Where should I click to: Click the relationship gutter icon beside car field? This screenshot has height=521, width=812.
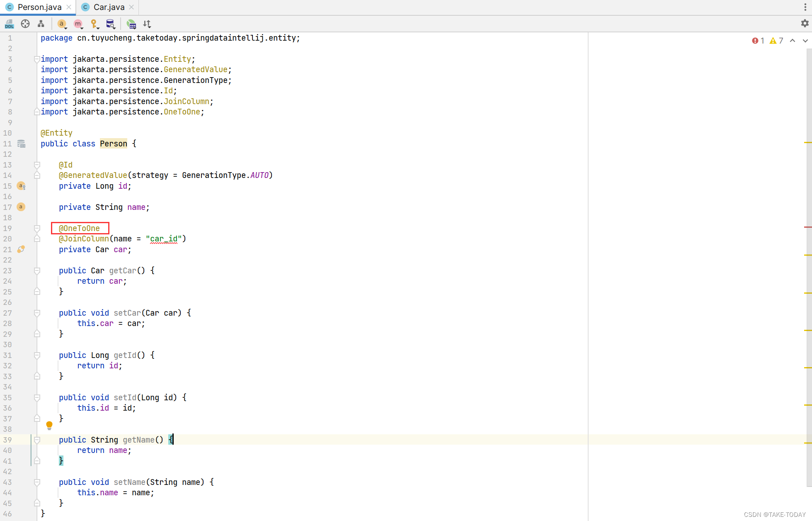pyautogui.click(x=21, y=249)
